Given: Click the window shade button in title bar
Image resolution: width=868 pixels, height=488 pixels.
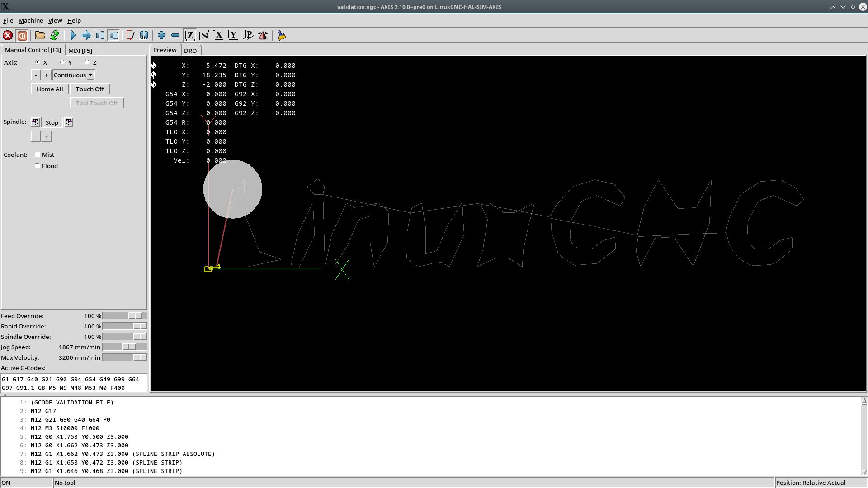Looking at the screenshot, I should [x=833, y=7].
